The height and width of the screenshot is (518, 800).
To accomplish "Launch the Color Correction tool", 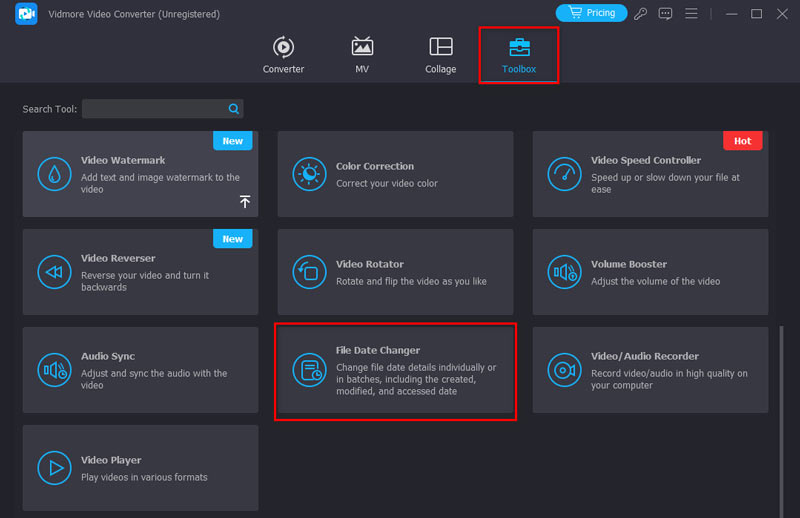I will click(x=395, y=174).
